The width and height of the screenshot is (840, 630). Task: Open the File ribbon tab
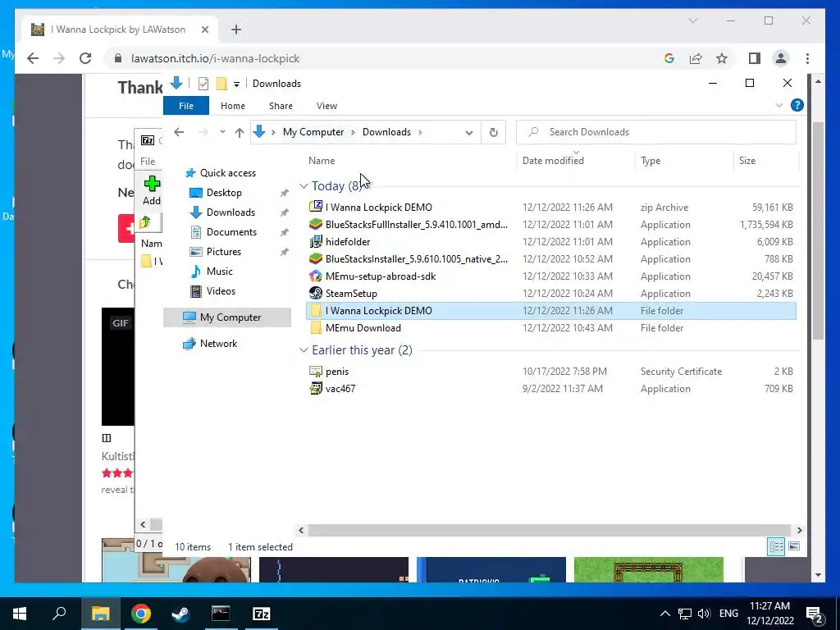coord(186,106)
